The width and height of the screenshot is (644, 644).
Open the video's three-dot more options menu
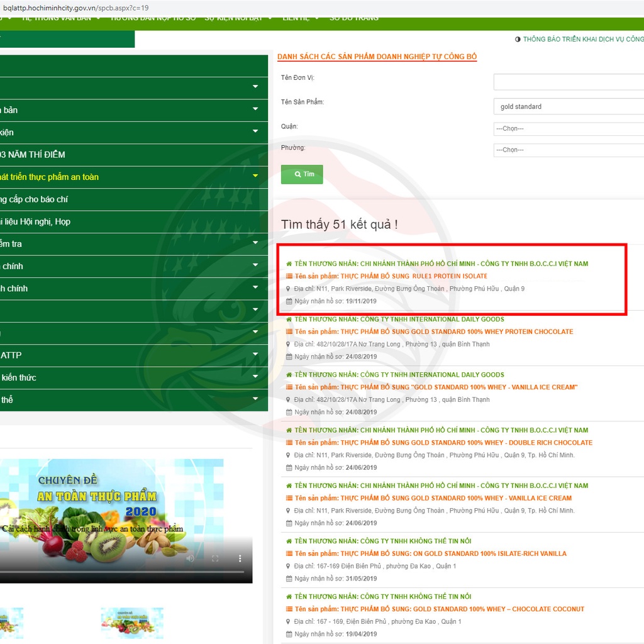point(240,558)
